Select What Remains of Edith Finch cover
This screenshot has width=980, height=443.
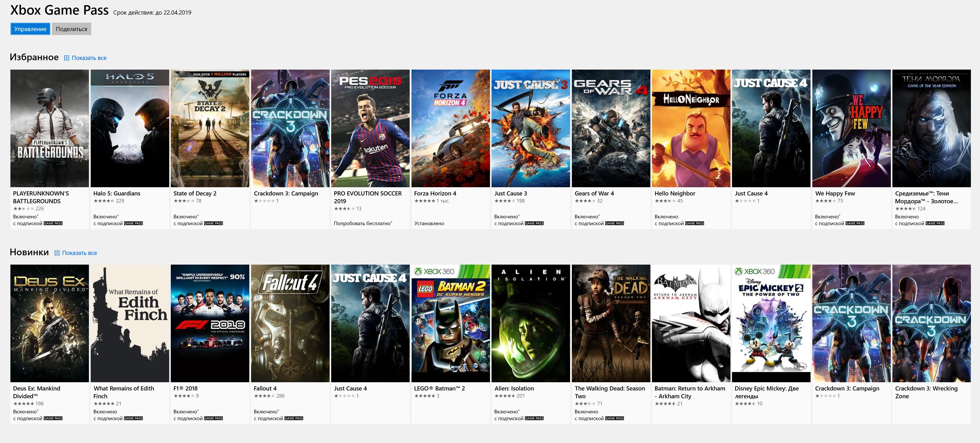click(130, 323)
